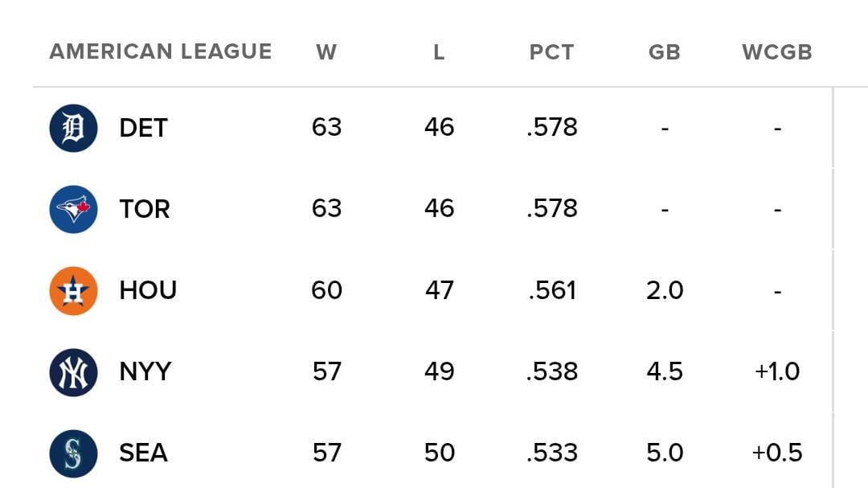Image resolution: width=868 pixels, height=488 pixels.
Task: Sort standings by the GB column
Action: [665, 52]
